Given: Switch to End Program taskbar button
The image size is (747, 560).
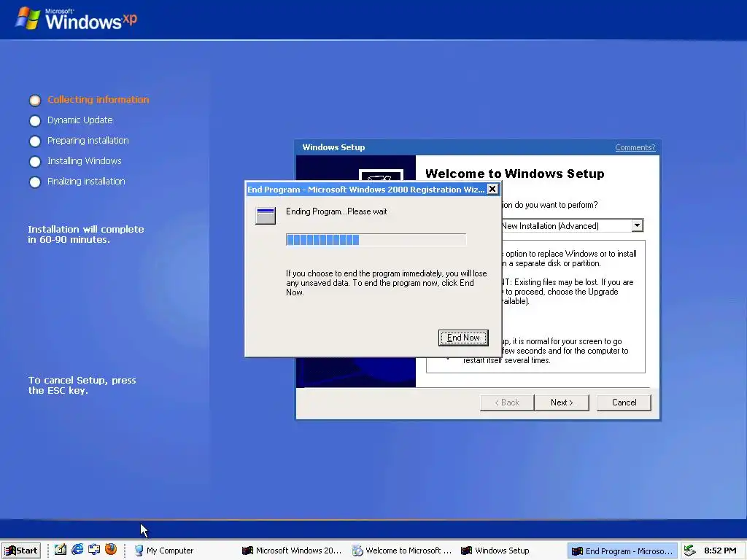Looking at the screenshot, I should point(623,551).
